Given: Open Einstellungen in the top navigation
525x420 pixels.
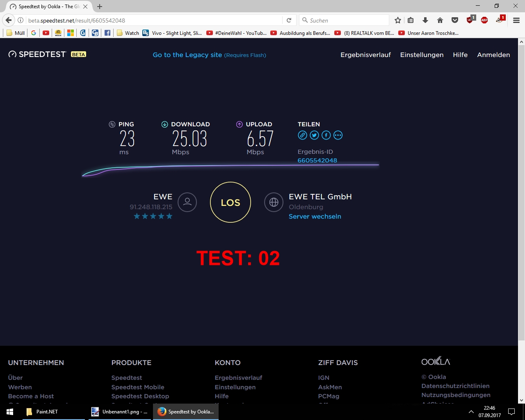Looking at the screenshot, I should pos(422,55).
